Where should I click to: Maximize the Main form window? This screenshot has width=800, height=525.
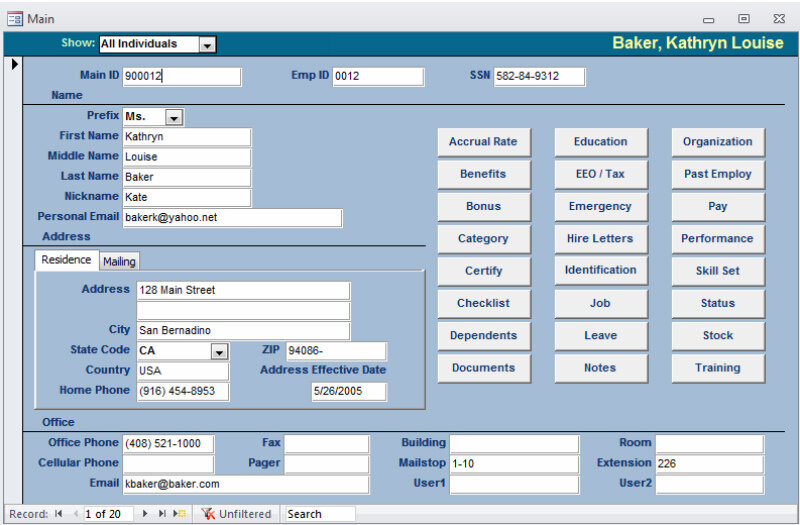coord(744,18)
